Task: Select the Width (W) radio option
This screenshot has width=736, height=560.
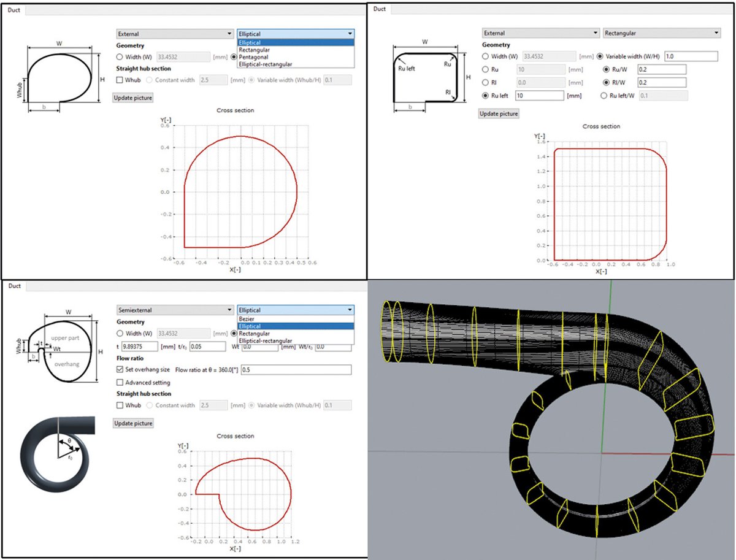Action: [118, 56]
